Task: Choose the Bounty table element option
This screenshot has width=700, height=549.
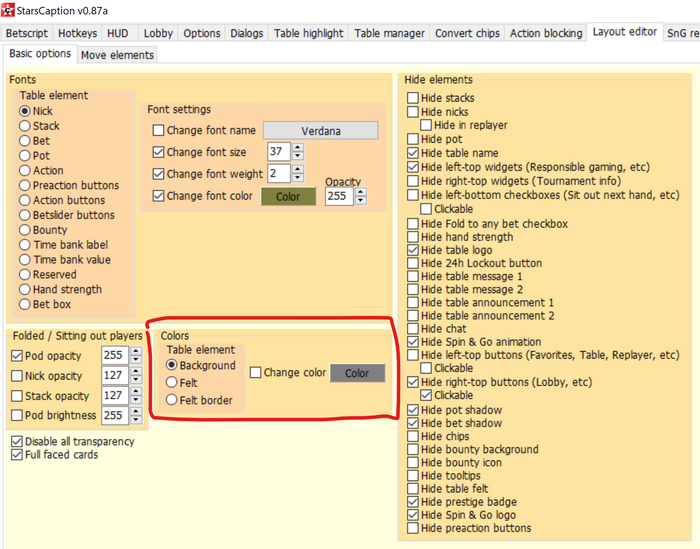Action: point(25,230)
